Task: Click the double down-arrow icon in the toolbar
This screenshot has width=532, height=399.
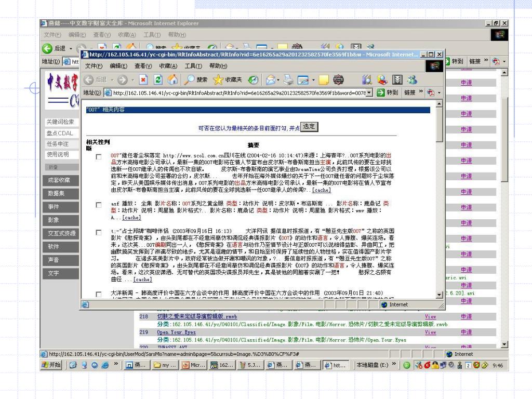Action: coord(397,79)
